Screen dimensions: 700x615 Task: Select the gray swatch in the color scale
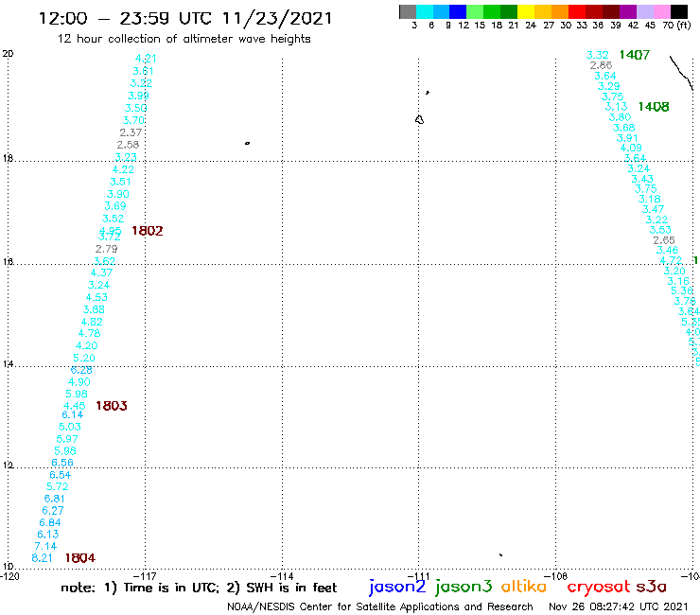point(408,11)
